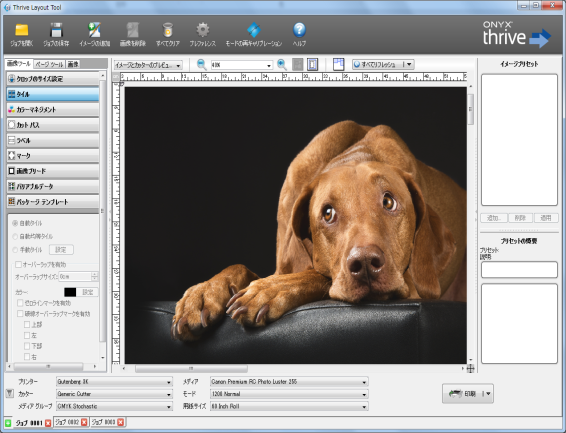Viewport: 566px width, 433px height.
Task: Open the Refresh All dropdown arrow
Action: pos(409,65)
